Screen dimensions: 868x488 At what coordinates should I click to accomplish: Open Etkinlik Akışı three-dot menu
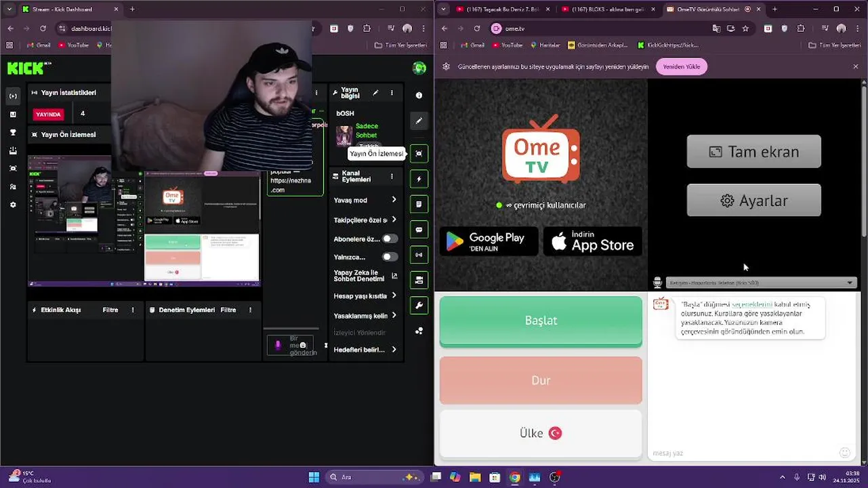click(x=133, y=310)
